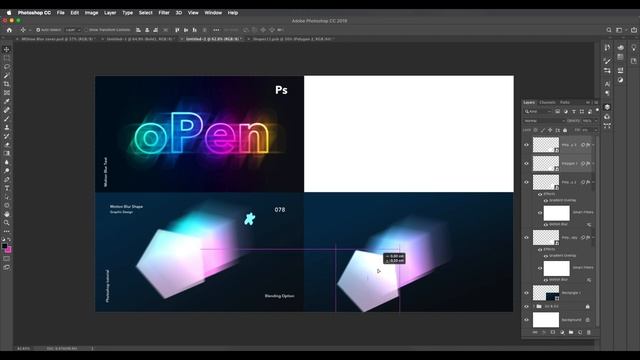640x360 pixels.
Task: Toggle Effects visibility under third layer
Action: [x=540, y=194]
